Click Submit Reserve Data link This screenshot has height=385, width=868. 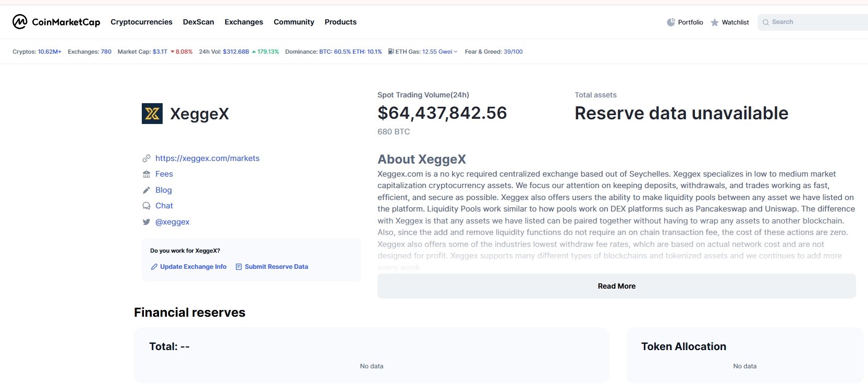[x=276, y=267]
